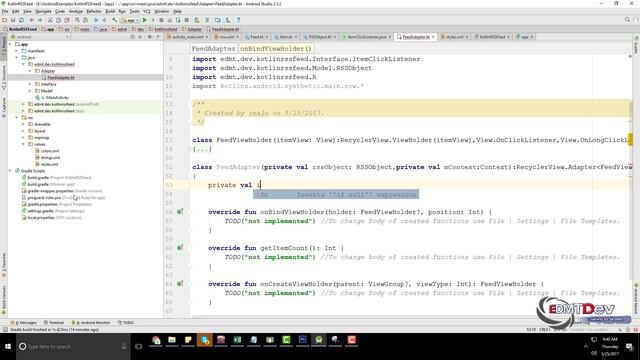The image size is (640, 360).
Task: Open the Android Monitor tool window
Action: pyautogui.click(x=91, y=322)
